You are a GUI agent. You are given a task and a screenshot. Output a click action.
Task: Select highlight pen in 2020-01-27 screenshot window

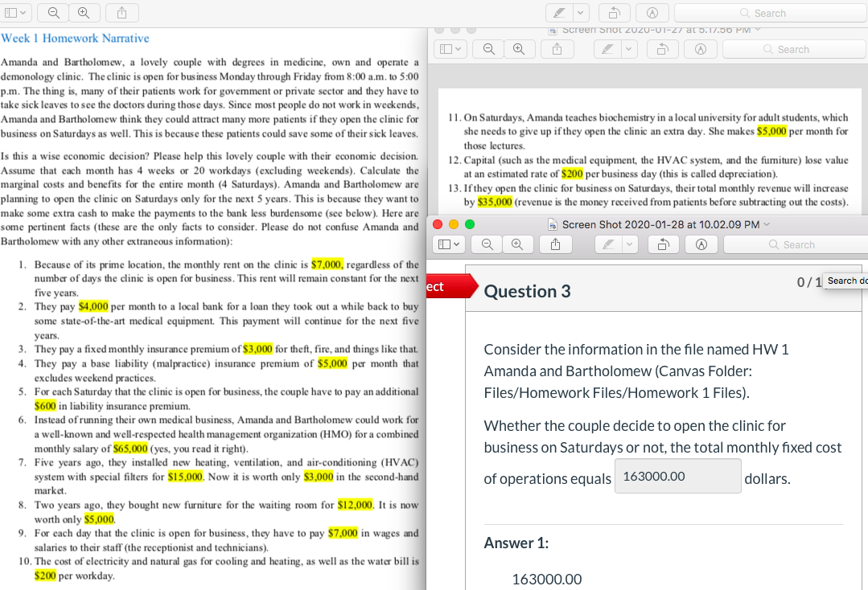(607, 49)
